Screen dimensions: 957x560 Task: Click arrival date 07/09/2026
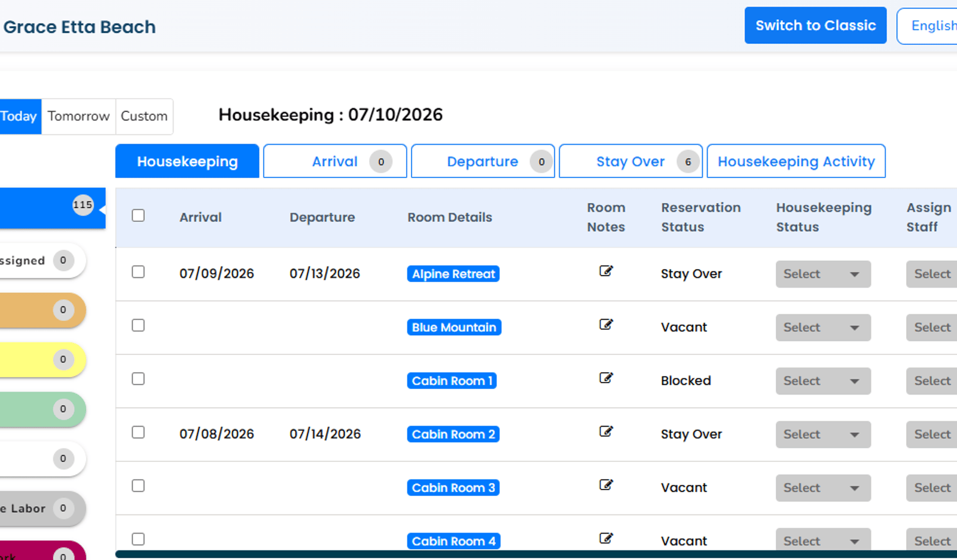217,274
